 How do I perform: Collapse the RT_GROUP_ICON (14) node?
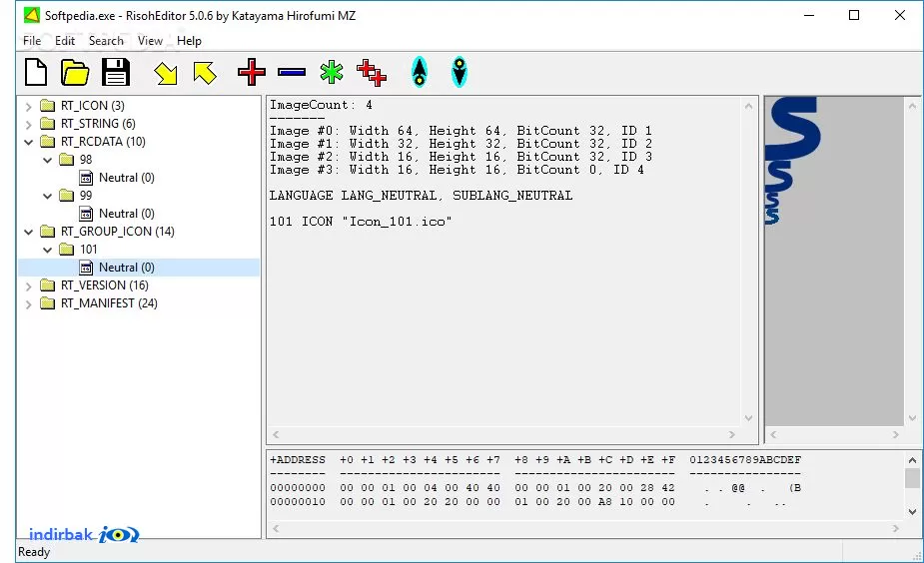(28, 232)
